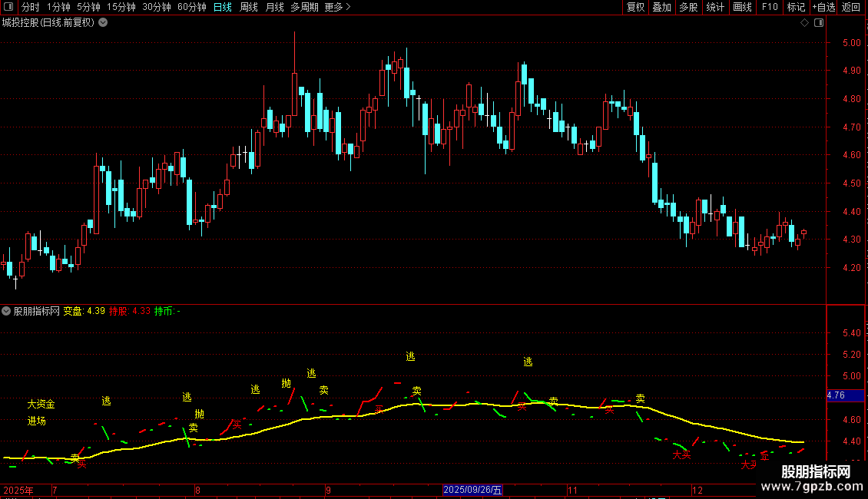Click the 城投控股(日线.前复权) title

point(48,23)
